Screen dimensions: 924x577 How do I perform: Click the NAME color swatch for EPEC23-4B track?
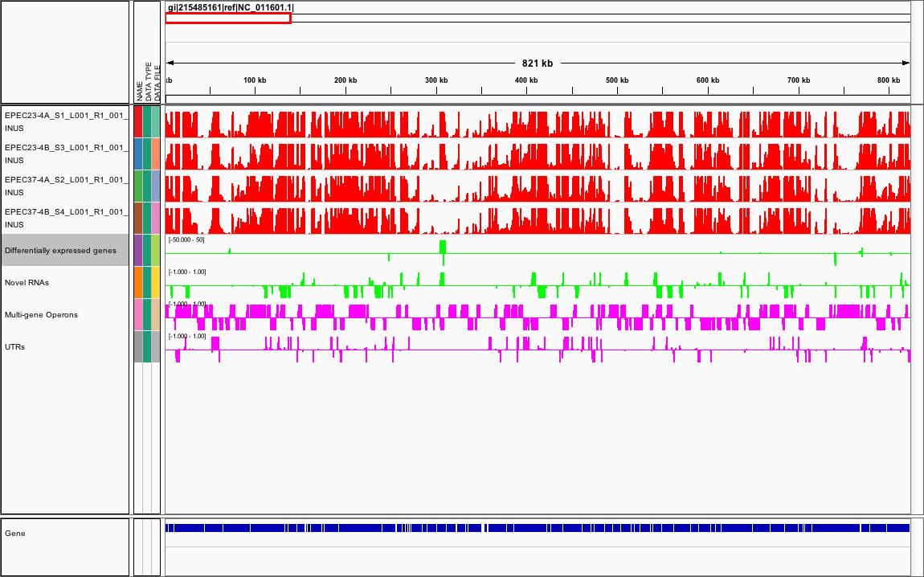coord(138,153)
